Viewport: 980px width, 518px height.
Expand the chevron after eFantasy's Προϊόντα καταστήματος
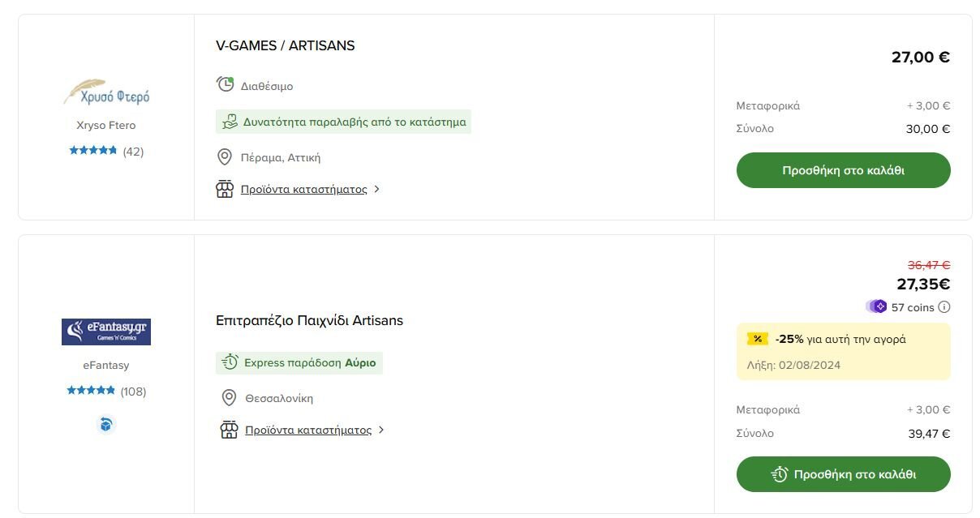click(x=381, y=430)
